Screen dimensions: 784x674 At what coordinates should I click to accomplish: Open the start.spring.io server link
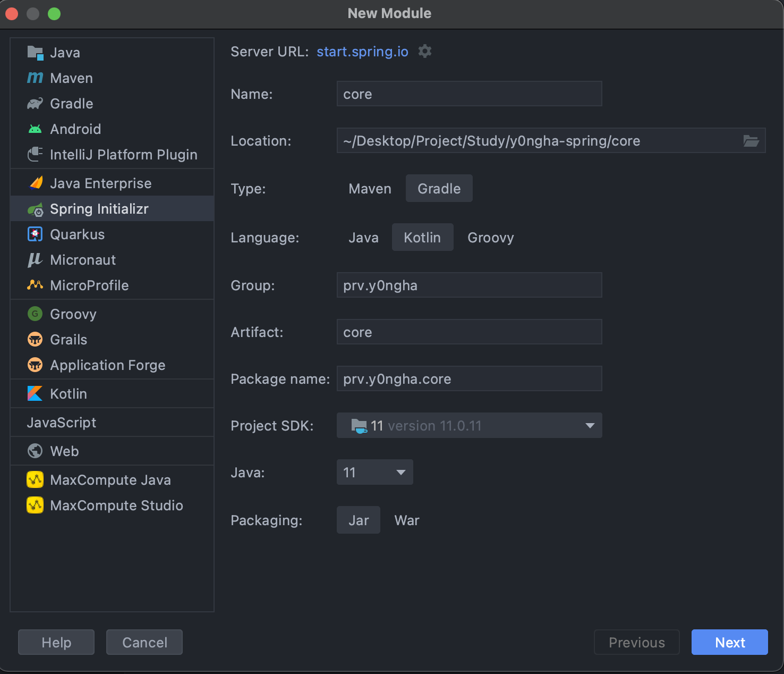[x=362, y=52]
